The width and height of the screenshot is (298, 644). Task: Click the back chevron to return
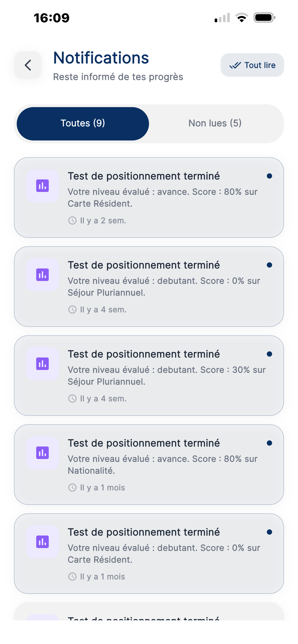pos(28,65)
